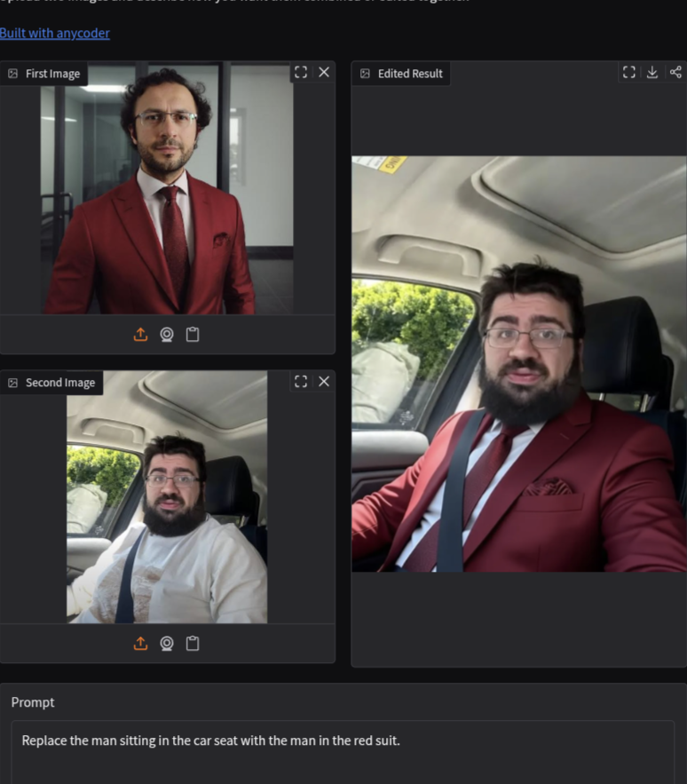Image resolution: width=687 pixels, height=784 pixels.
Task: Use webcam for Second Image
Action: click(x=167, y=644)
